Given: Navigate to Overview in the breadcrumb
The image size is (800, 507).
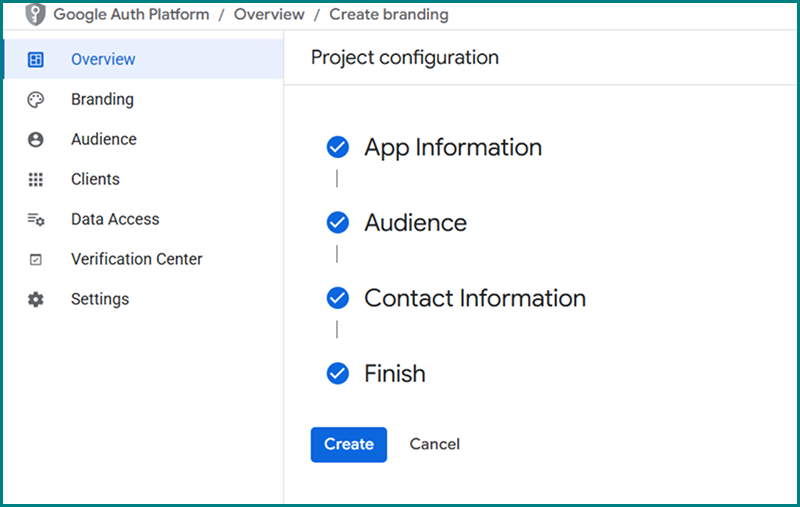Looking at the screenshot, I should [x=269, y=15].
